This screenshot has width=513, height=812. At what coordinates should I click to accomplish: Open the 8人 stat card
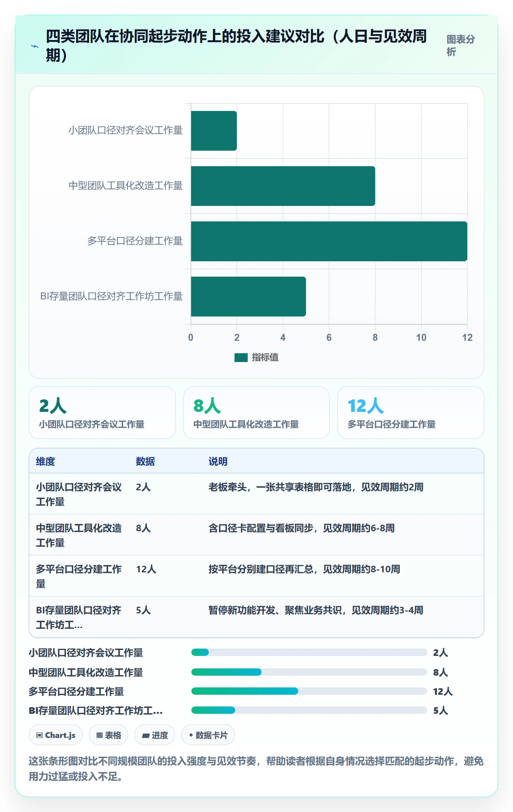click(x=256, y=413)
